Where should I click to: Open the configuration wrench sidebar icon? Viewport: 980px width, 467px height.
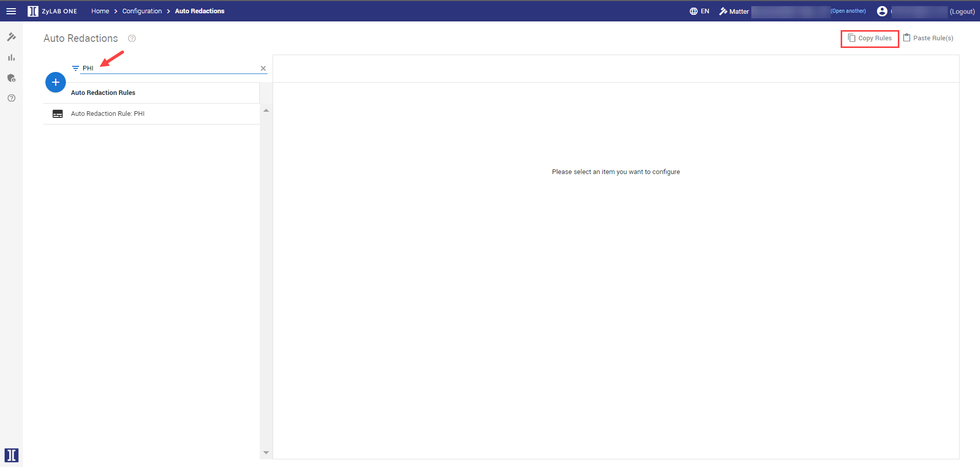coord(11,37)
